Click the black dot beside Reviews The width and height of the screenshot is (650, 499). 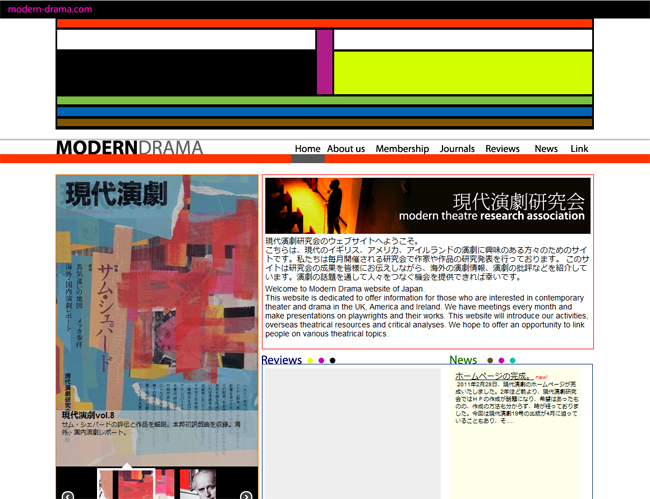click(332, 361)
